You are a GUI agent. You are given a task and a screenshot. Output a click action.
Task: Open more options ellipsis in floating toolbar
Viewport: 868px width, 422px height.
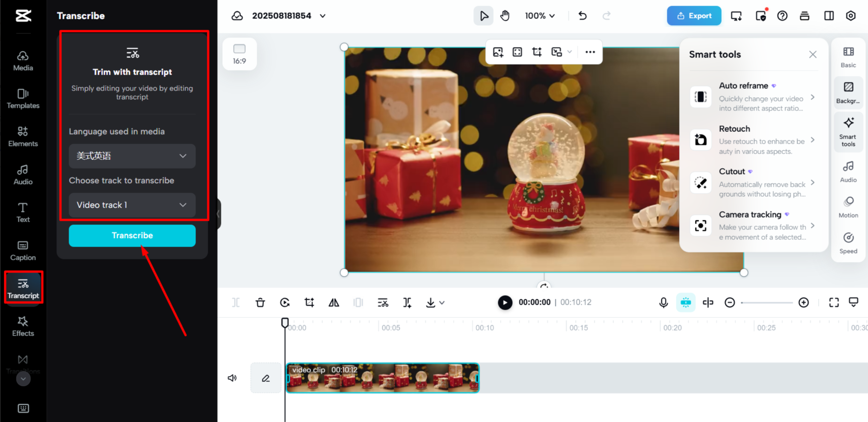[x=590, y=52]
